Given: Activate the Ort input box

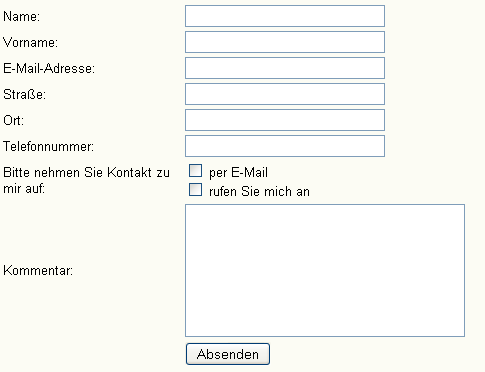Looking at the screenshot, I should [285, 120].
